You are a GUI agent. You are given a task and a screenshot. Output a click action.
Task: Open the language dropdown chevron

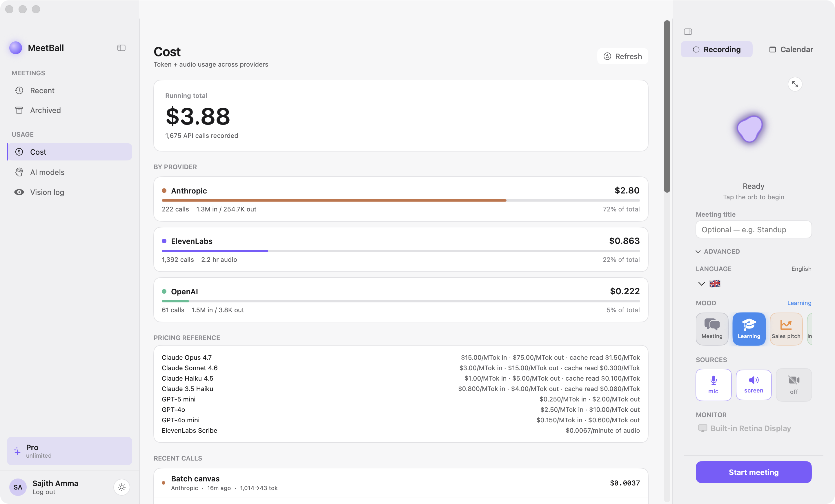[x=701, y=283]
